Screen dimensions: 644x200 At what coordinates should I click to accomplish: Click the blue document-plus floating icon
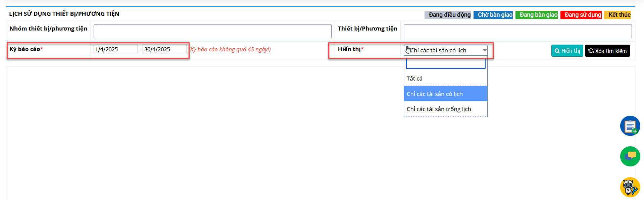630,126
